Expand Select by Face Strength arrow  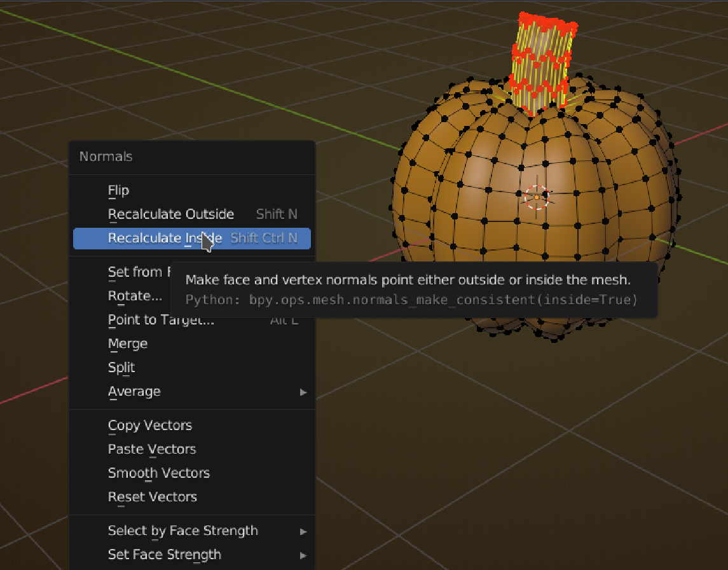click(303, 531)
